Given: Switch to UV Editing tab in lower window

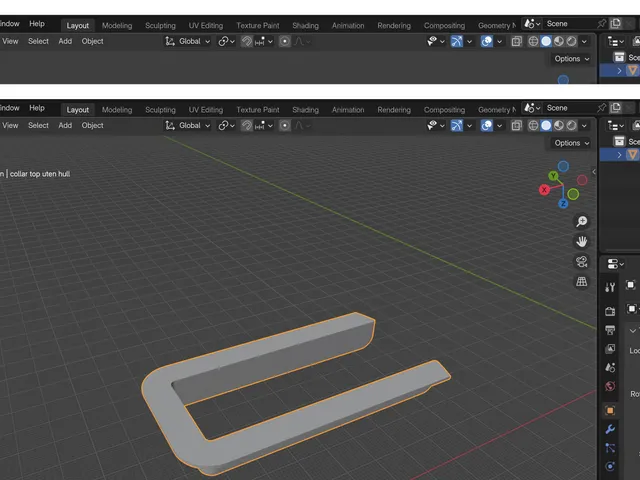Looking at the screenshot, I should click(x=206, y=109).
